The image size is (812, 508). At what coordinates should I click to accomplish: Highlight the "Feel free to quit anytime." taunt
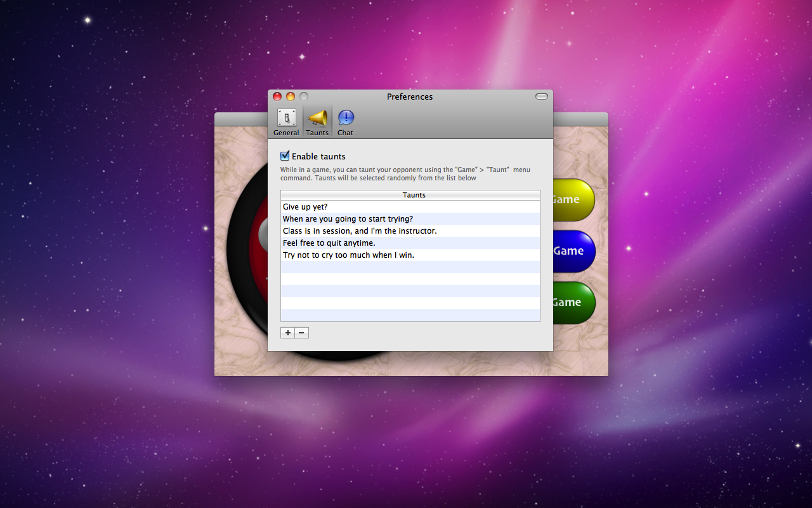point(329,243)
